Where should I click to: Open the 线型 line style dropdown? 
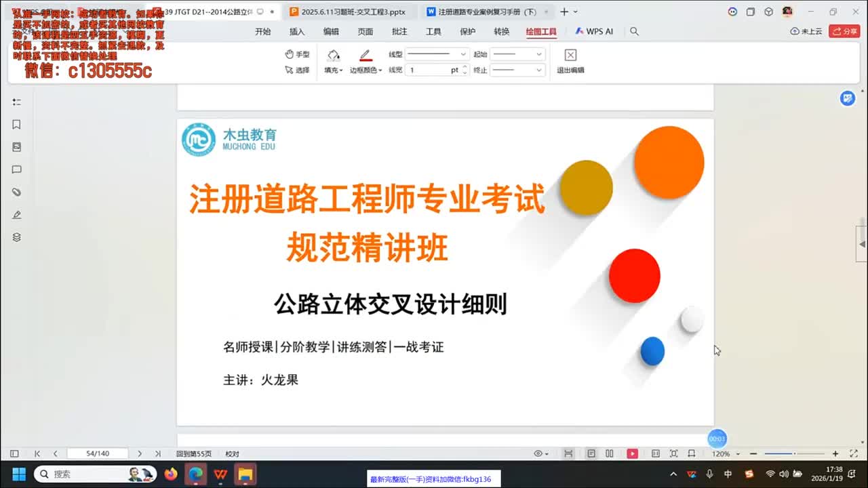point(437,54)
